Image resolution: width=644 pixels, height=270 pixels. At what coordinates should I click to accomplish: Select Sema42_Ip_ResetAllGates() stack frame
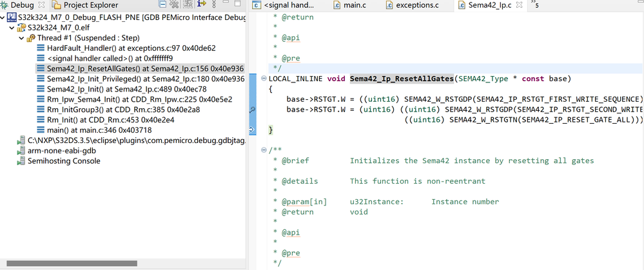coord(146,68)
